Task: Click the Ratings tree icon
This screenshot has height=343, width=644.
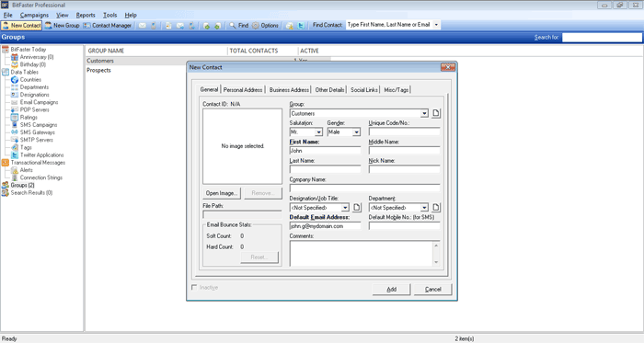Action: coord(15,118)
